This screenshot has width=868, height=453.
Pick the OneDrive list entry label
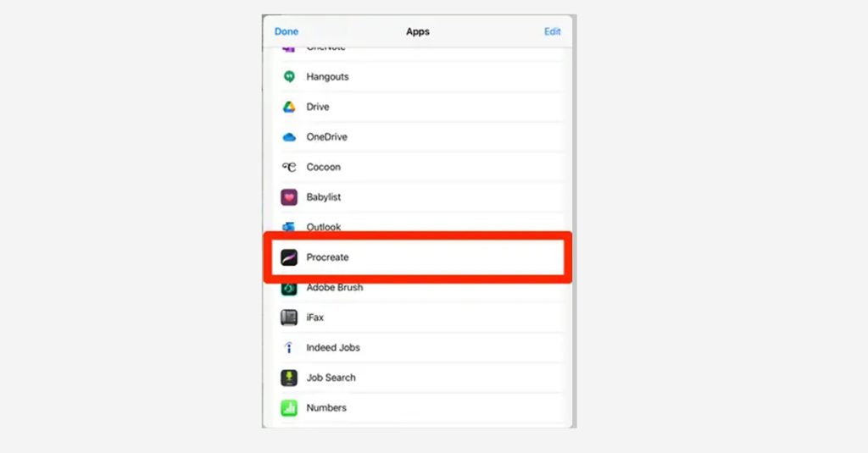[x=326, y=137]
